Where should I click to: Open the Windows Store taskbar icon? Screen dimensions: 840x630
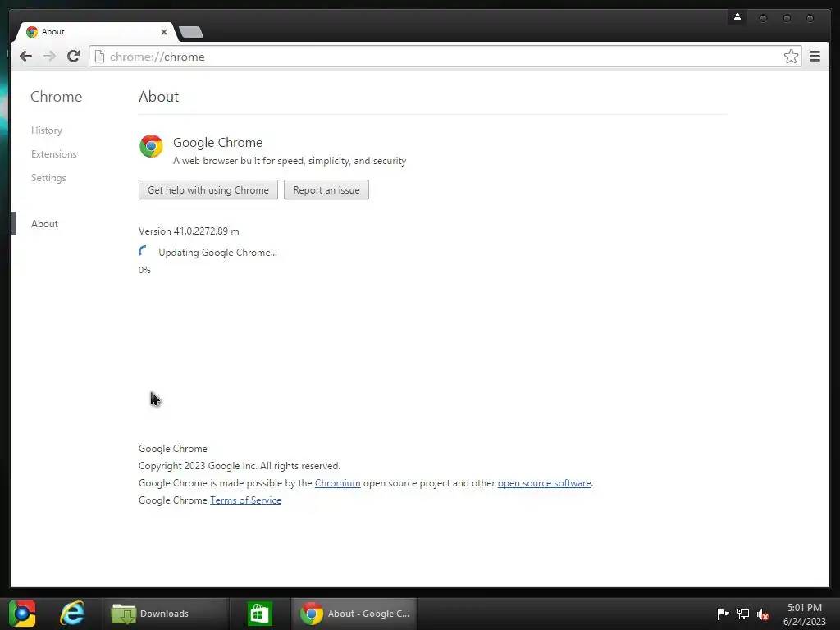click(x=260, y=614)
